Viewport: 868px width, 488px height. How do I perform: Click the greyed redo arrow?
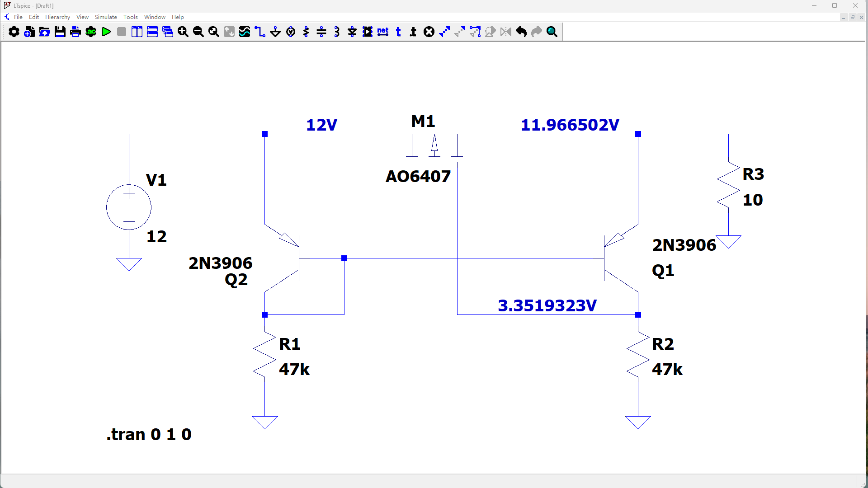pyautogui.click(x=537, y=32)
